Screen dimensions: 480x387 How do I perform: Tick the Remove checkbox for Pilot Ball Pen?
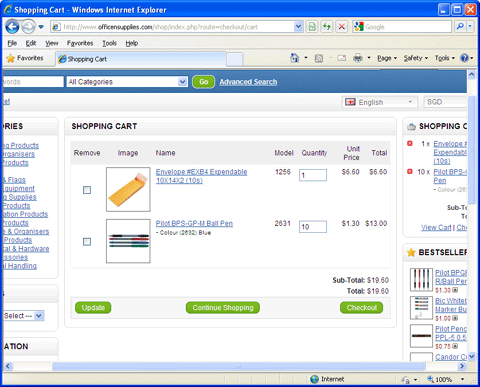pos(87,242)
